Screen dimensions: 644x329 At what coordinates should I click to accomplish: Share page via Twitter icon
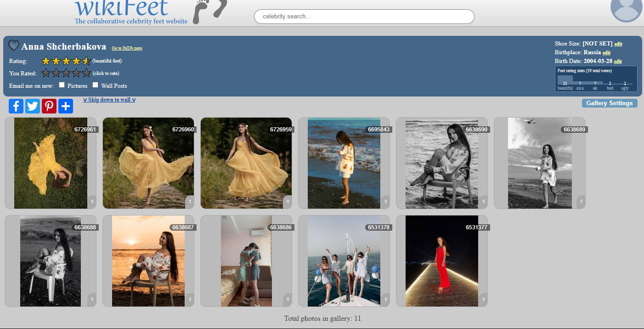click(x=33, y=106)
